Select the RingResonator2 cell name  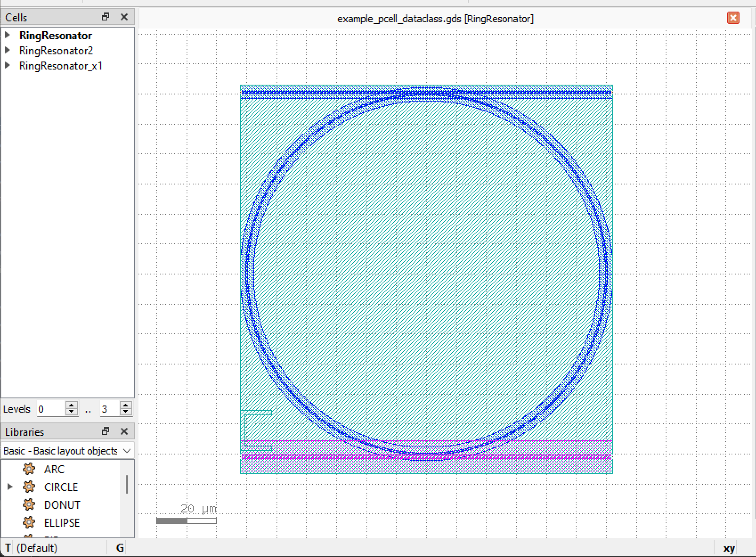[56, 50]
